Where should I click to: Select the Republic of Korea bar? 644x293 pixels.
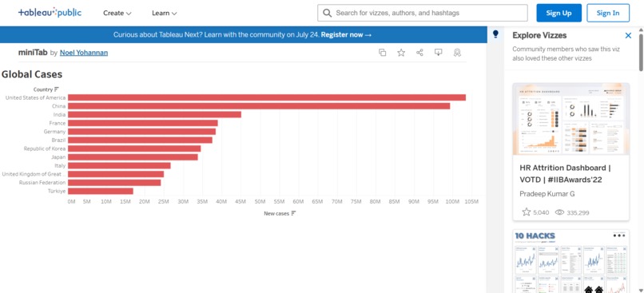[134, 148]
